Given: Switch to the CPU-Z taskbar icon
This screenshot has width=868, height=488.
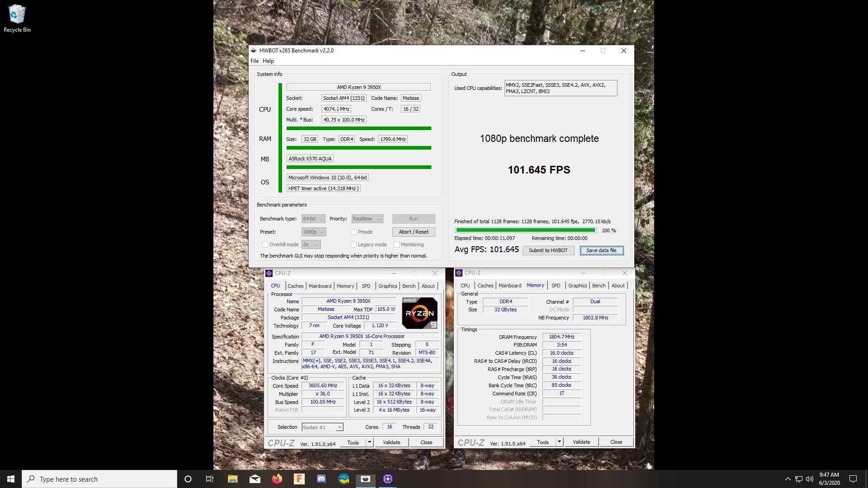Looking at the screenshot, I should (388, 479).
